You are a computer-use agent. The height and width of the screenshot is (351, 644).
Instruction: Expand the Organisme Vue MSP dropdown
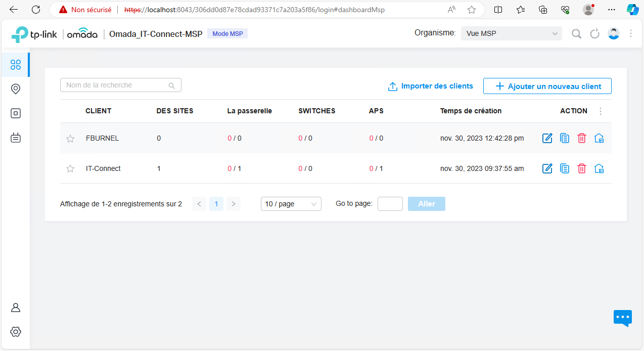(x=512, y=34)
